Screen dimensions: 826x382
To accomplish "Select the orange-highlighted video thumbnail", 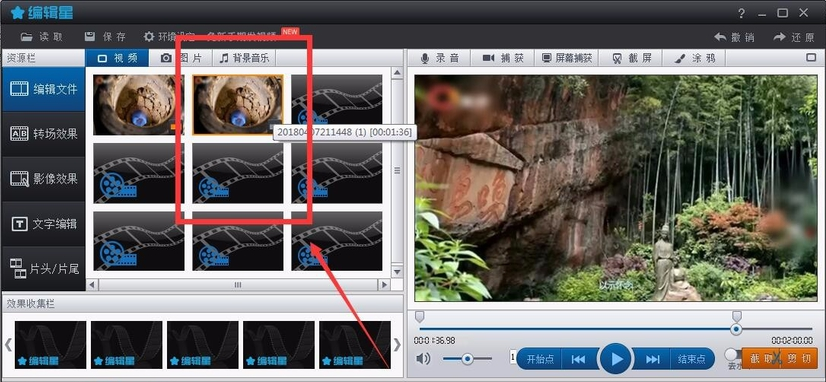I will [x=238, y=104].
